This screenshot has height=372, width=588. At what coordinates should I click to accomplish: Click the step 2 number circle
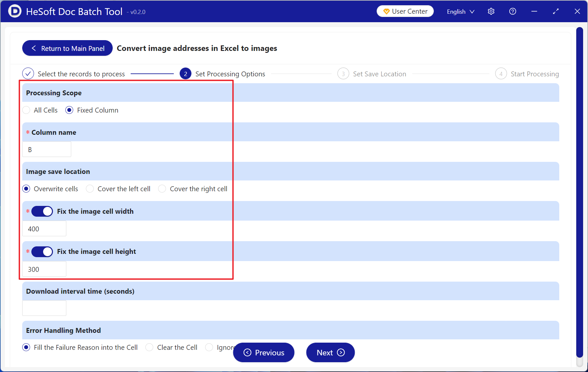[x=186, y=74]
